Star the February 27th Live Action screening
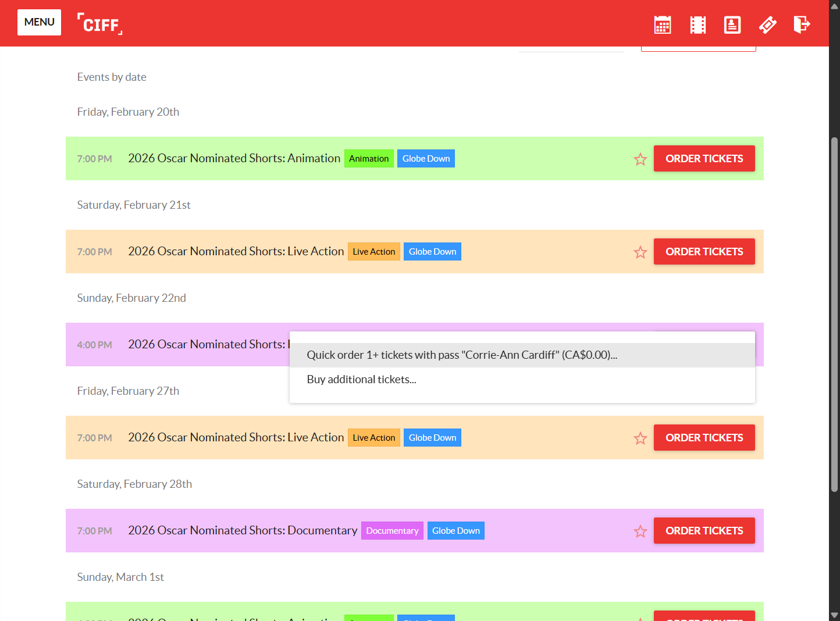Image resolution: width=840 pixels, height=621 pixels. point(640,438)
